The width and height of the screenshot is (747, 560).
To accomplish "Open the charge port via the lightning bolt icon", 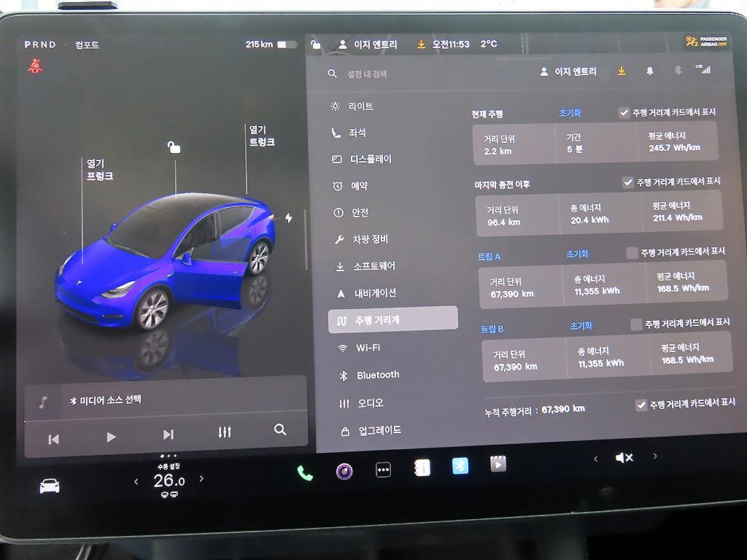I will pos(288,218).
